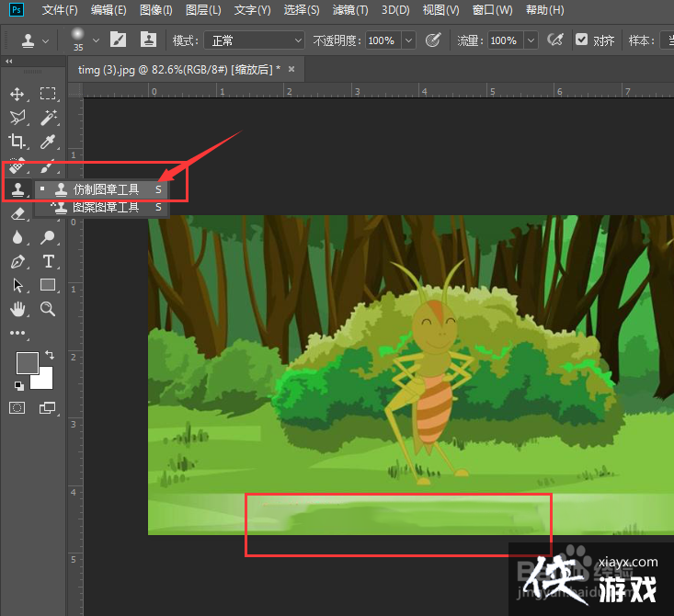Select the Magic Wand tool
The image size is (674, 616).
[x=48, y=118]
